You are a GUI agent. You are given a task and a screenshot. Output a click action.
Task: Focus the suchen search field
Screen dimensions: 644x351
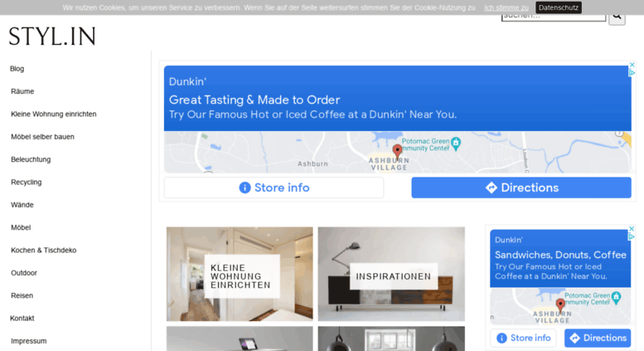[x=553, y=17]
